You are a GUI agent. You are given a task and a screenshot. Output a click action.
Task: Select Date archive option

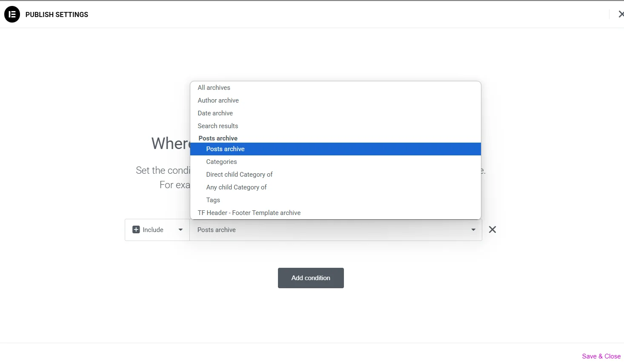215,113
